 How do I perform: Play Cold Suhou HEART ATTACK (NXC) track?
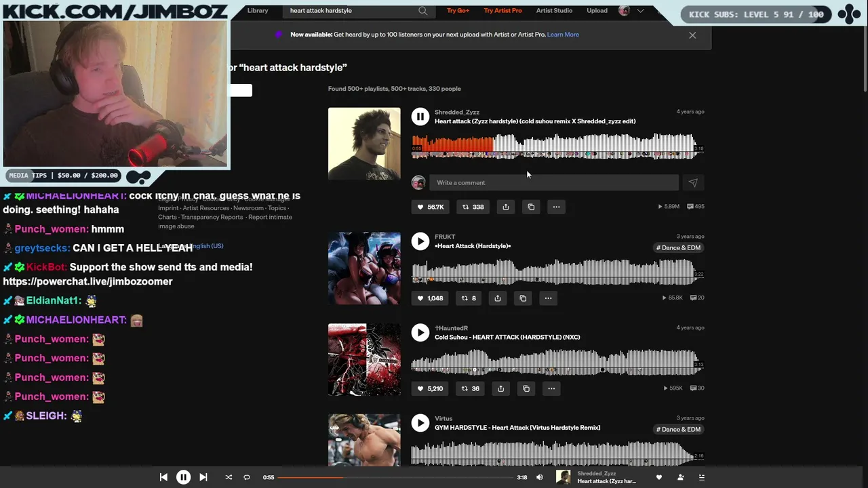[x=420, y=332]
